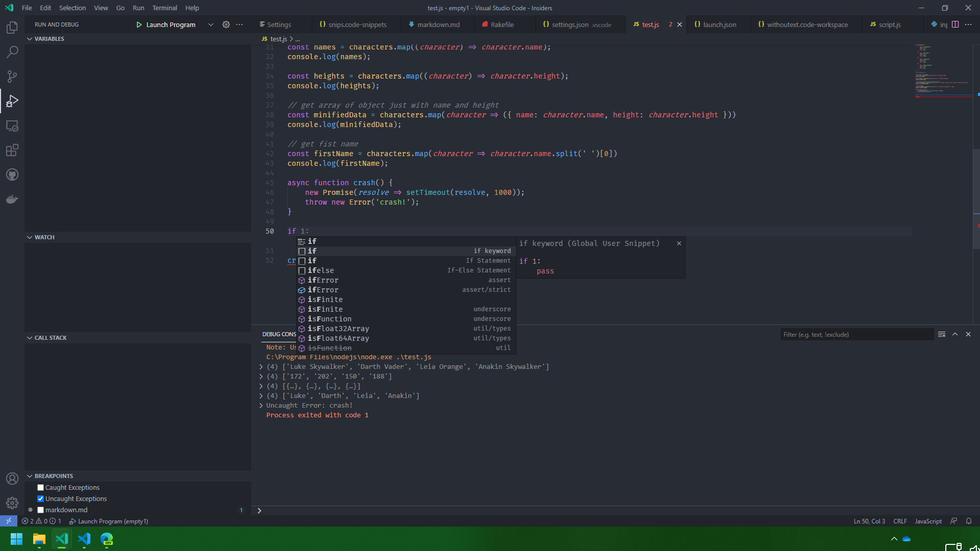The height and width of the screenshot is (551, 980).
Task: Click the Debug Console filter field
Action: click(x=856, y=334)
